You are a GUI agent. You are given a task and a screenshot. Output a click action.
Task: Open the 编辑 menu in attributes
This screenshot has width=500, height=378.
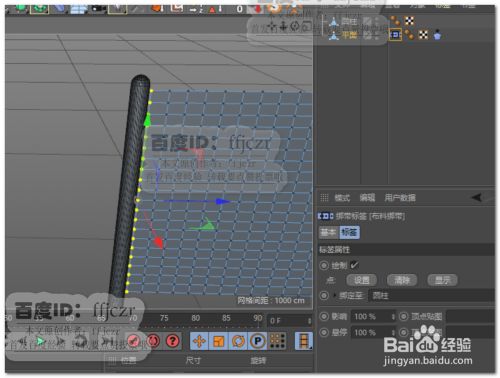pos(367,198)
